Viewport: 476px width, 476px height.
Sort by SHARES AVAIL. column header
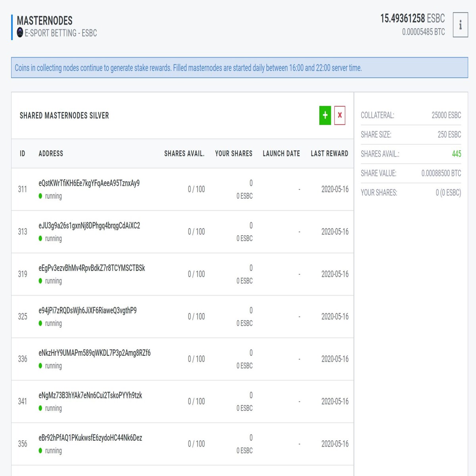point(184,154)
